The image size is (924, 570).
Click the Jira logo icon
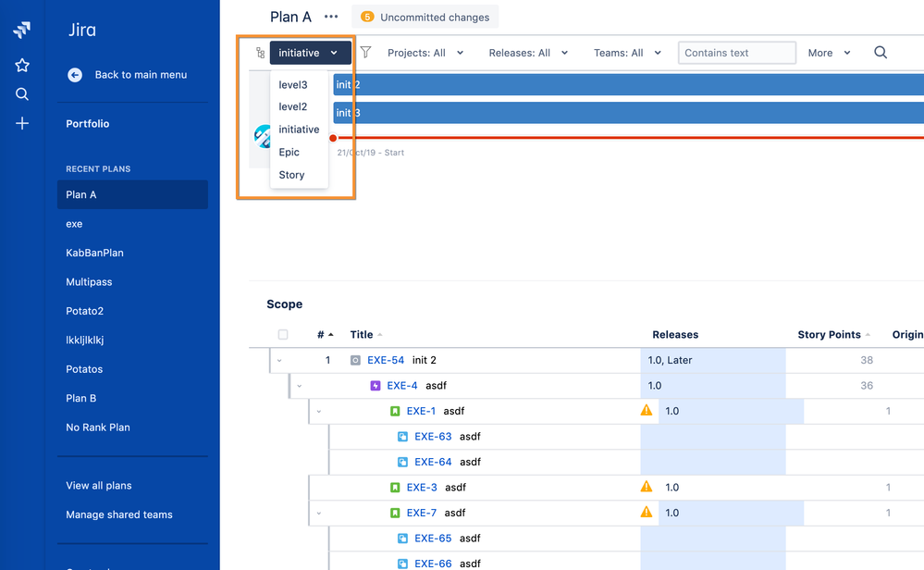[x=22, y=30]
